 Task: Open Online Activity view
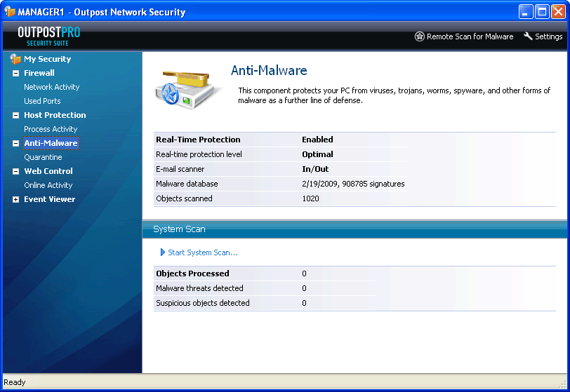(48, 185)
